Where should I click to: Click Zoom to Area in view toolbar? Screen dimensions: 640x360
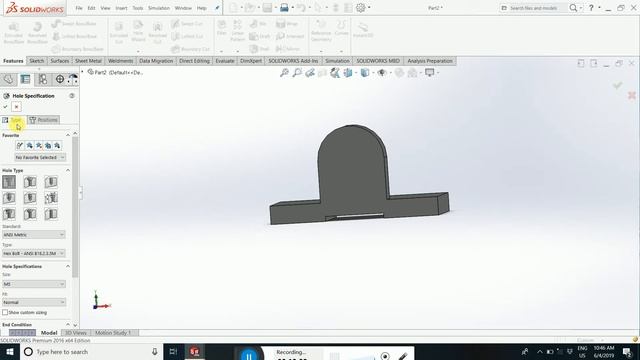pos(297,73)
